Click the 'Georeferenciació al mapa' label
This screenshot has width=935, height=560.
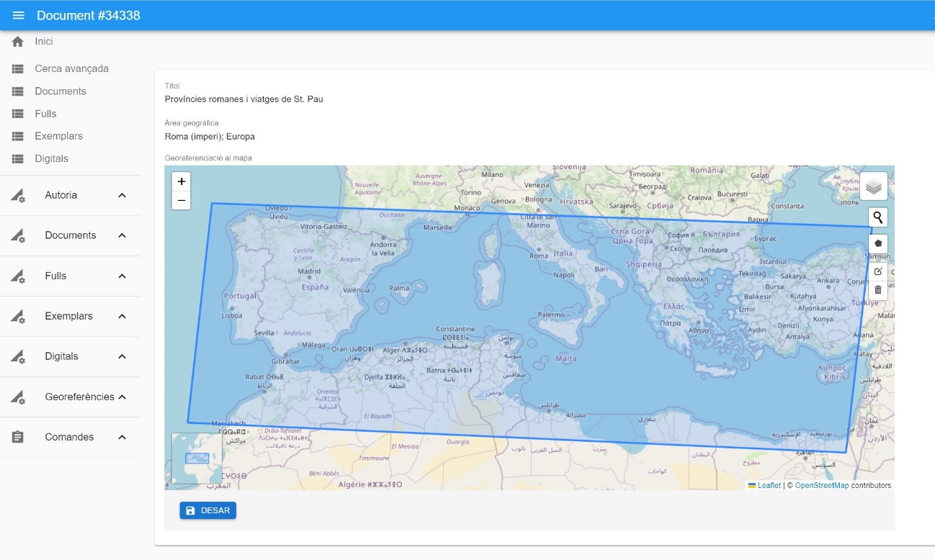point(208,158)
